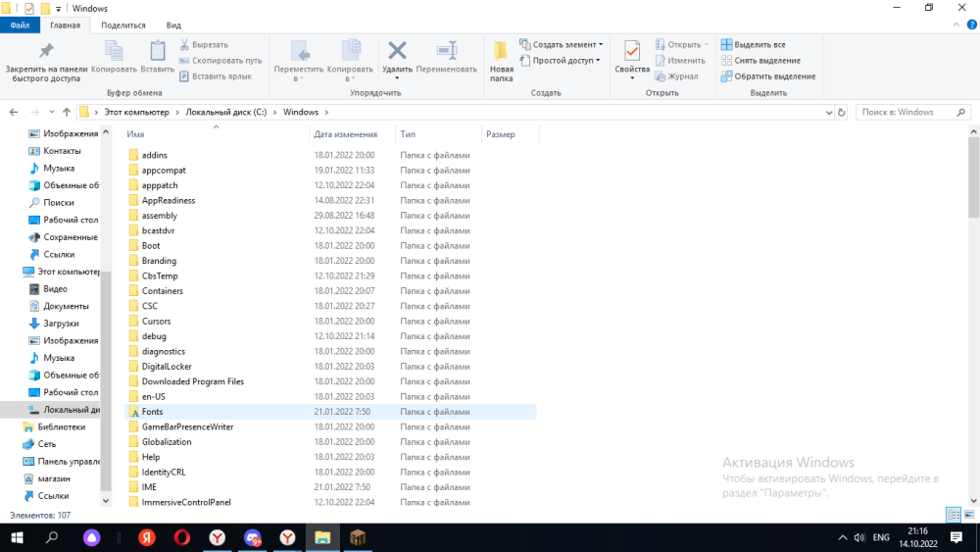Viewport: 980px width, 552px height.
Task: Expand address bar history dropdown
Action: point(829,113)
